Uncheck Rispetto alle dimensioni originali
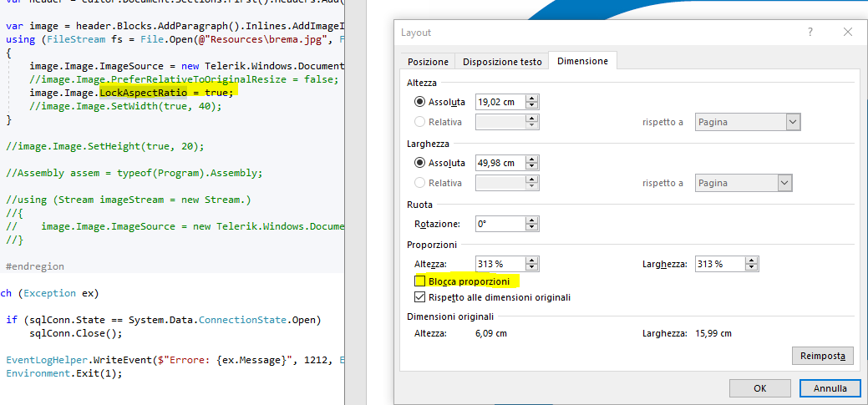Image resolution: width=868 pixels, height=405 pixels. pos(420,297)
